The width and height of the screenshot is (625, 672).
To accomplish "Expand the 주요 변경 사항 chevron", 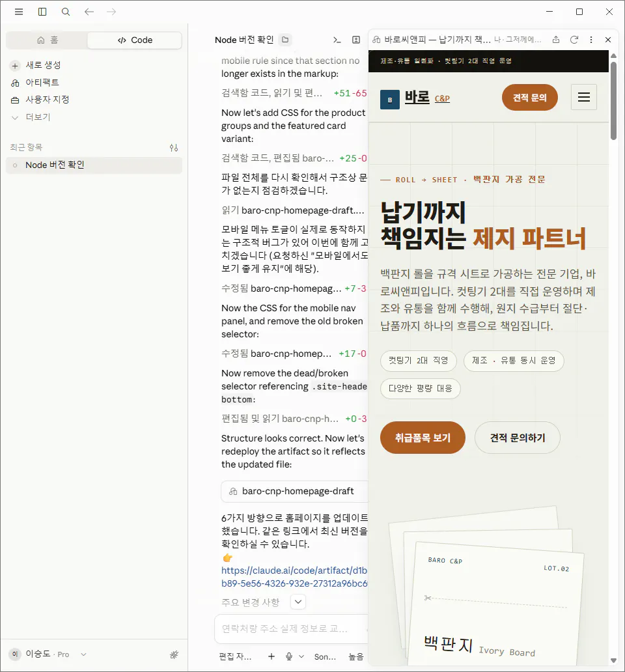I will [298, 602].
